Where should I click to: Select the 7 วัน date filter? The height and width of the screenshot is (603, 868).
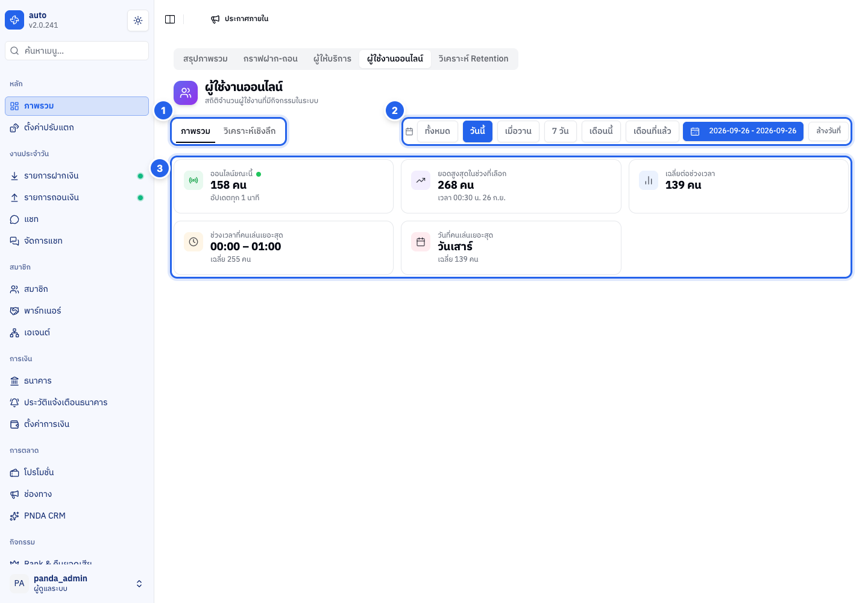(x=561, y=131)
